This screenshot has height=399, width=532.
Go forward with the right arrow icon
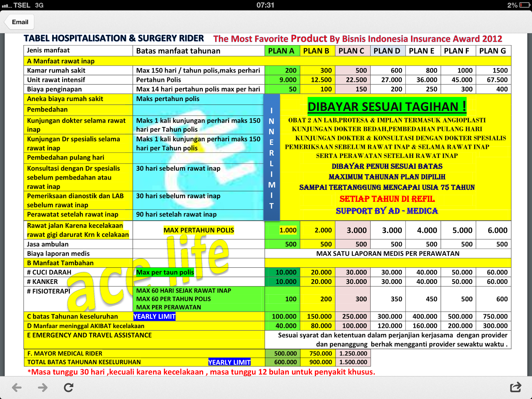[x=43, y=387]
